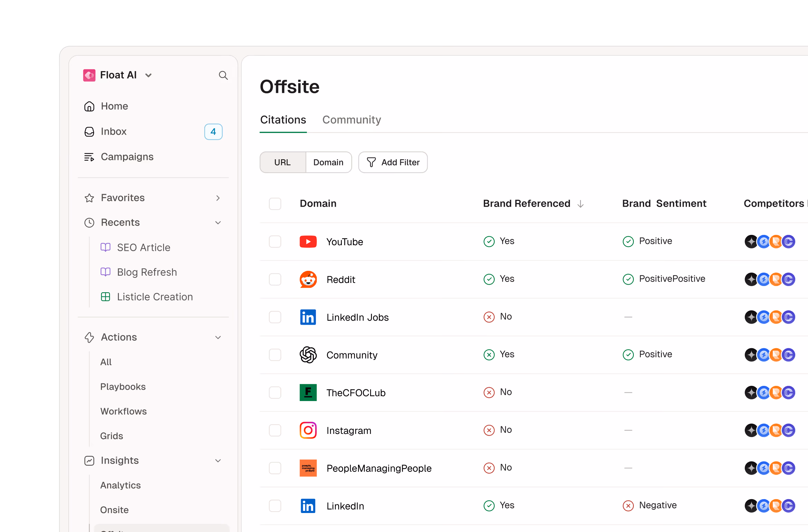The height and width of the screenshot is (532, 808).
Task: Click the Reddit logo icon
Action: coord(308,279)
